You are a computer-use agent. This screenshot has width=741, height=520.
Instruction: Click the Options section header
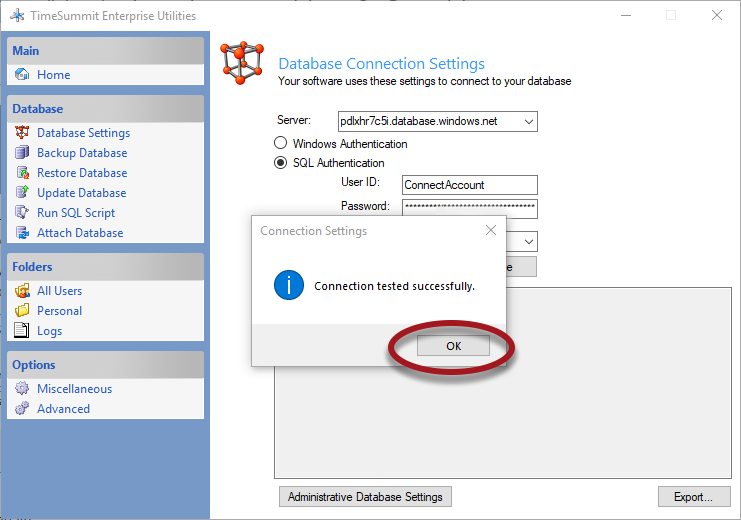105,364
